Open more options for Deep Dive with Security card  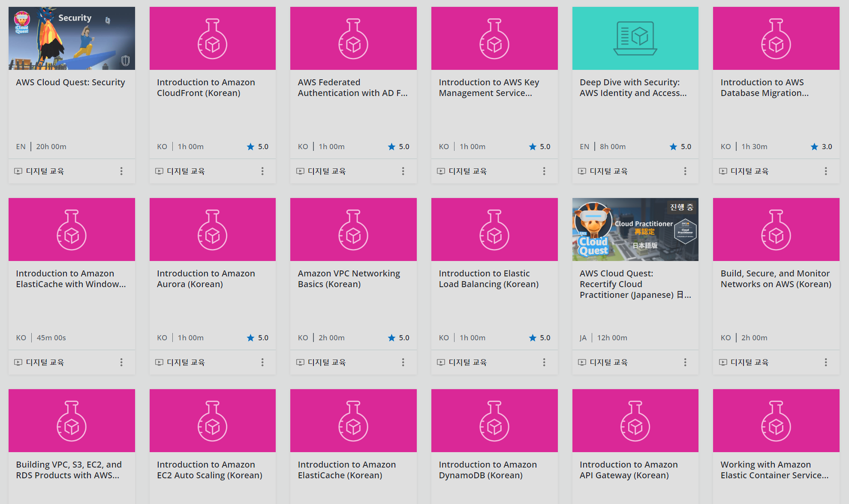(x=685, y=171)
